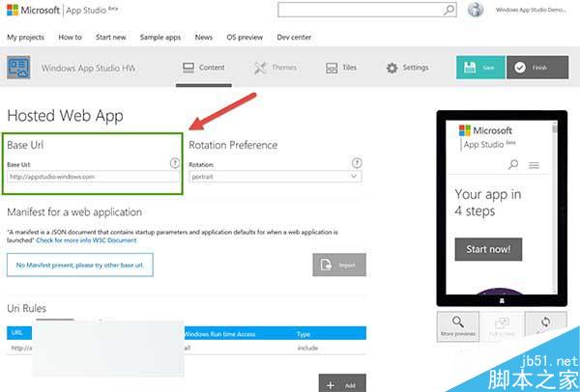Click the Windows App Studio Demo account name
Viewport: 580px width, 392px height.
(531, 10)
